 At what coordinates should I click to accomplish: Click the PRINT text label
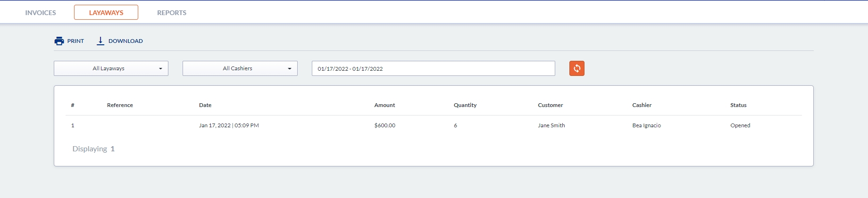75,41
